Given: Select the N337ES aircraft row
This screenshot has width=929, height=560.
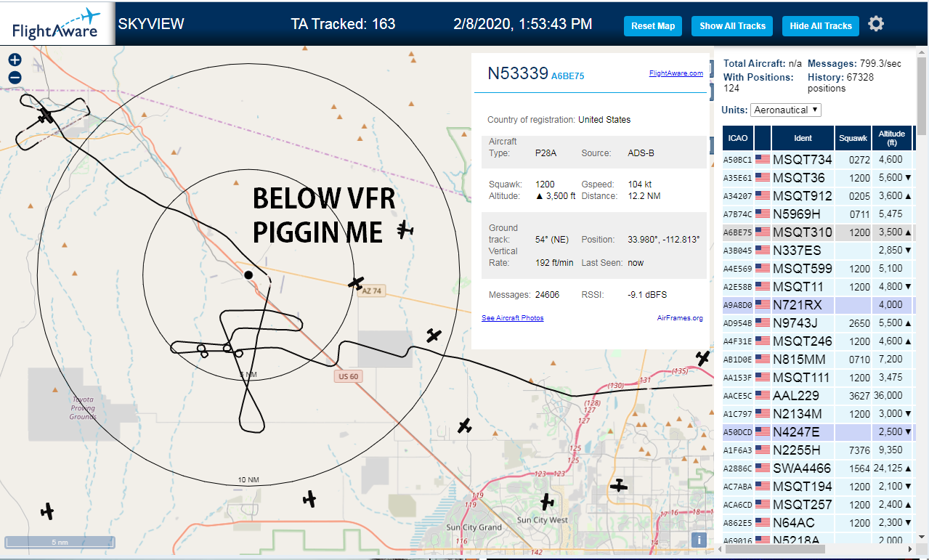Looking at the screenshot, I should [x=818, y=251].
